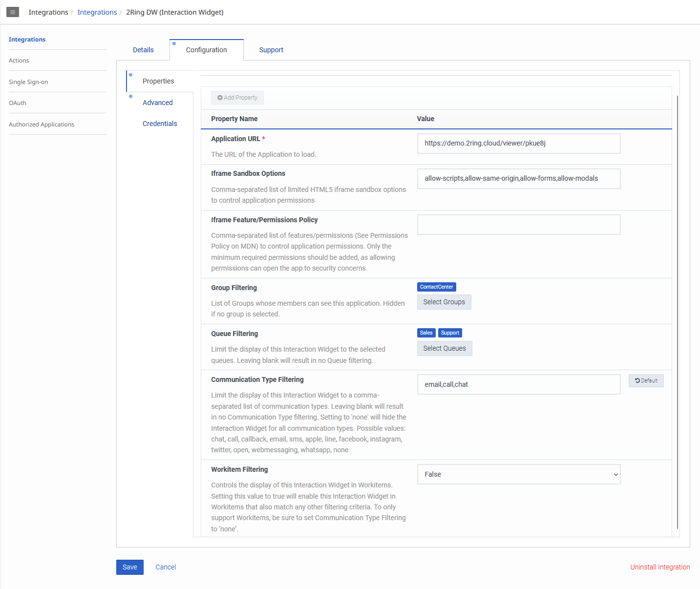Switch to the Support tab
Image resolution: width=700 pixels, height=589 pixels.
(x=271, y=50)
